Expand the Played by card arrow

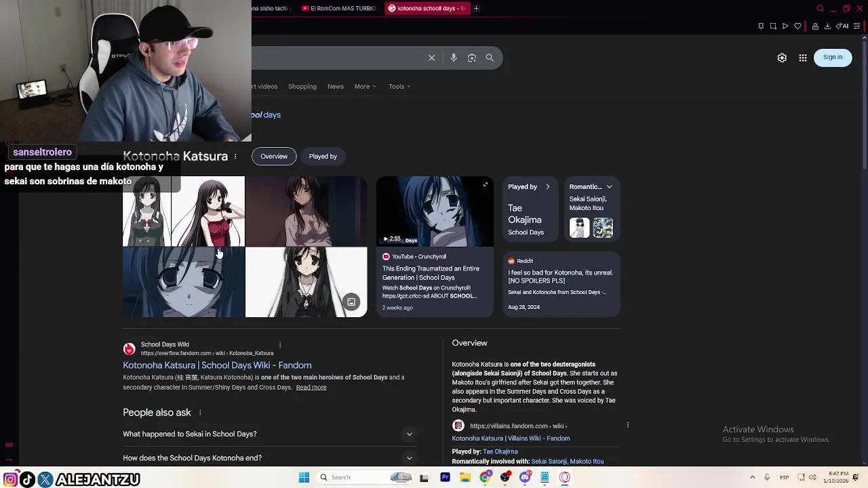(548, 186)
